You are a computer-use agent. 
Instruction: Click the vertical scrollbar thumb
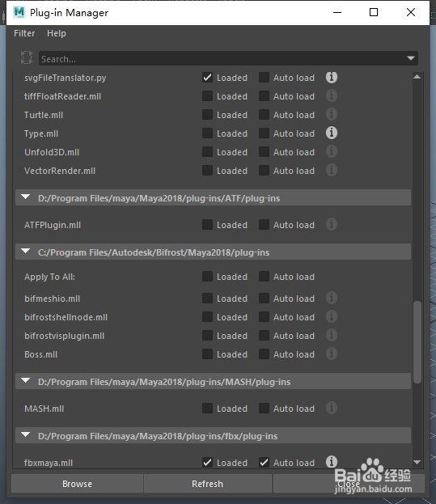(x=417, y=342)
